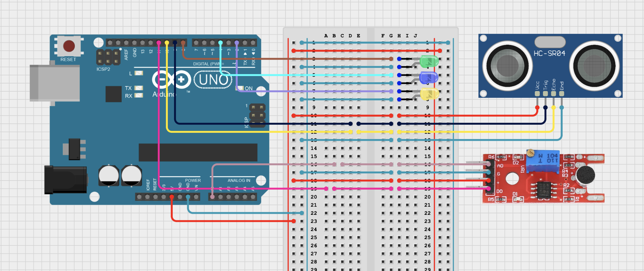Click the red RESET button on Arduino
The image size is (644, 271).
click(69, 46)
